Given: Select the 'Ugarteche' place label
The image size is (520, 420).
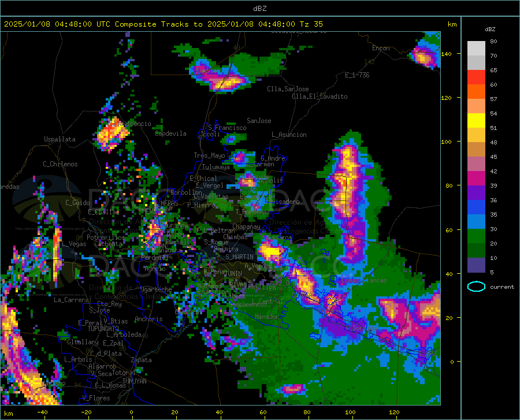Looking at the screenshot, I should point(156,289).
